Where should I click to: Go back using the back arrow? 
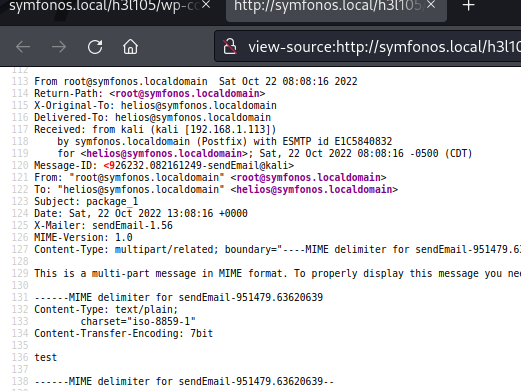(x=23, y=47)
